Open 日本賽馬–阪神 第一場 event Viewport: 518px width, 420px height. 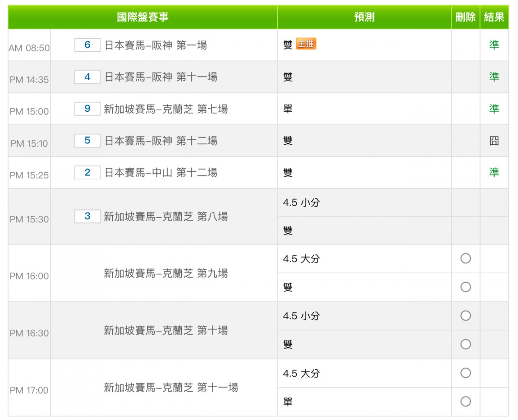[156, 45]
